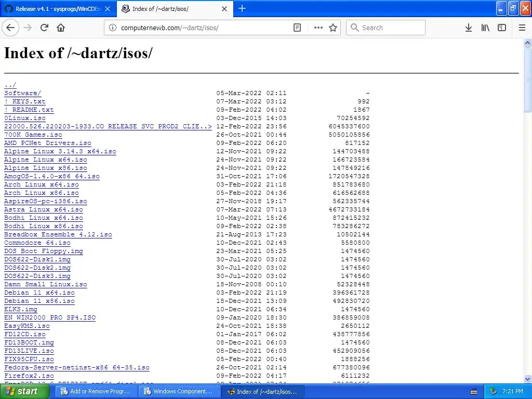532x399 pixels.
Task: Click the on-screen keyboard tray icon
Action: (474, 392)
